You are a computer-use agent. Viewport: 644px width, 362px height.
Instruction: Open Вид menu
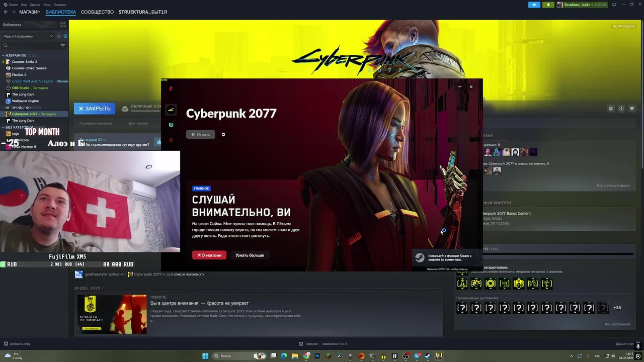pos(24,5)
